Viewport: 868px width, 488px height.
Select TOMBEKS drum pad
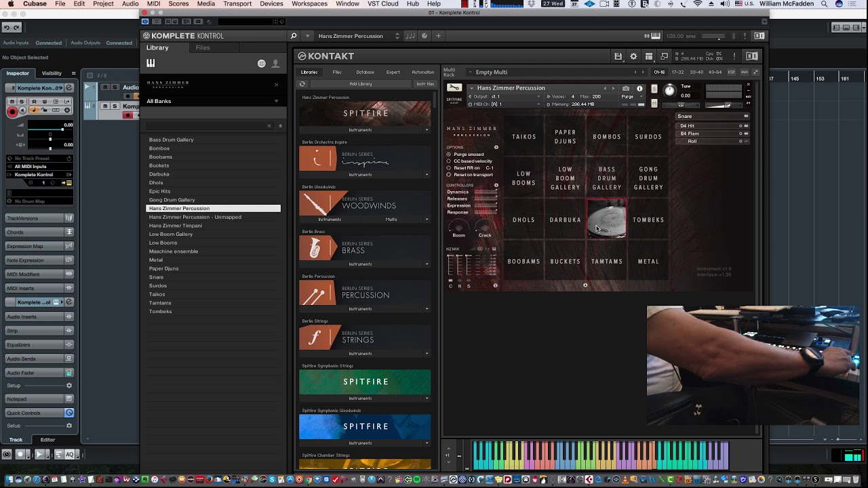(648, 220)
